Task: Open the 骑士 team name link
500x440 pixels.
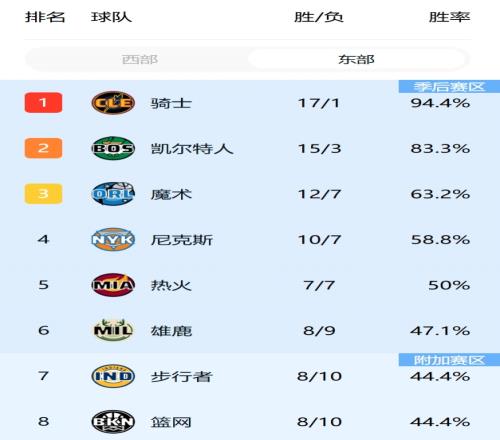Action: [x=171, y=103]
